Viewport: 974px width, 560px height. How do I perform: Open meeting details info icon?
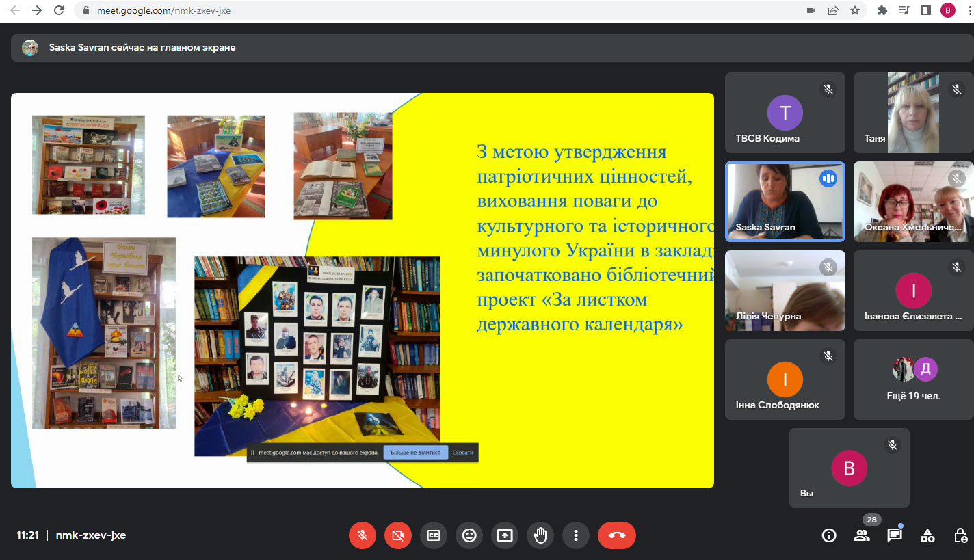coord(829,535)
